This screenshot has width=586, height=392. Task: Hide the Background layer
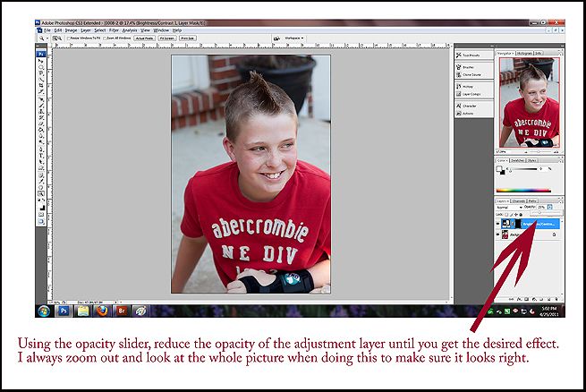497,234
